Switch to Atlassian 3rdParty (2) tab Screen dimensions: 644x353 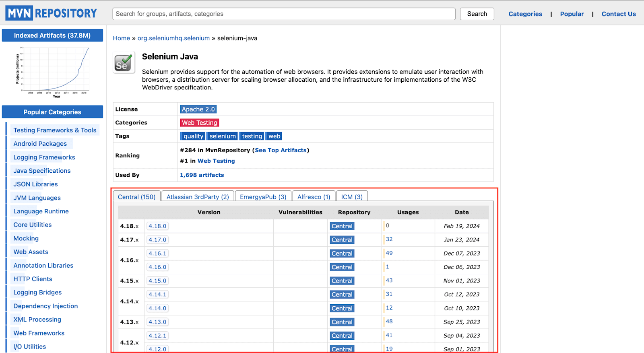coord(198,197)
